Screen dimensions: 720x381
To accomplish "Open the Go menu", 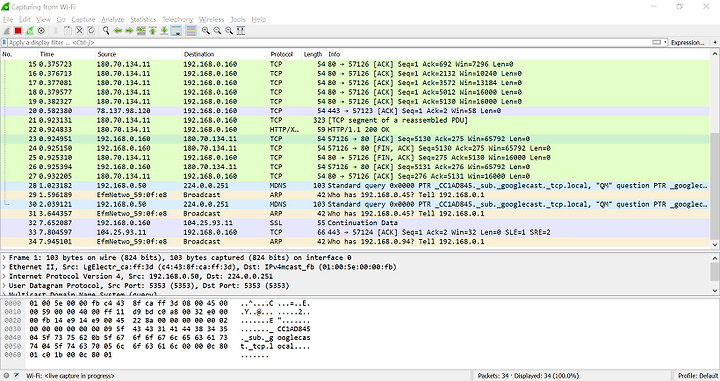I will coord(61,19).
